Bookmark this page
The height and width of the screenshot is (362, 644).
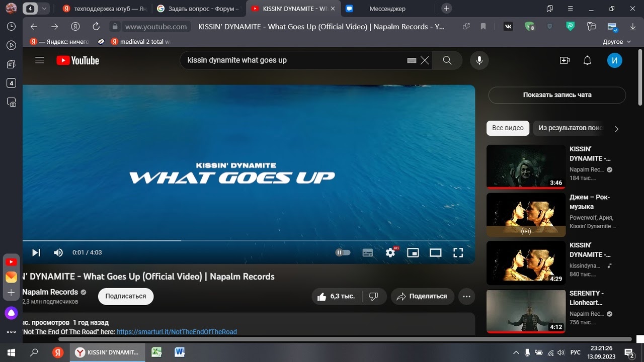[483, 27]
